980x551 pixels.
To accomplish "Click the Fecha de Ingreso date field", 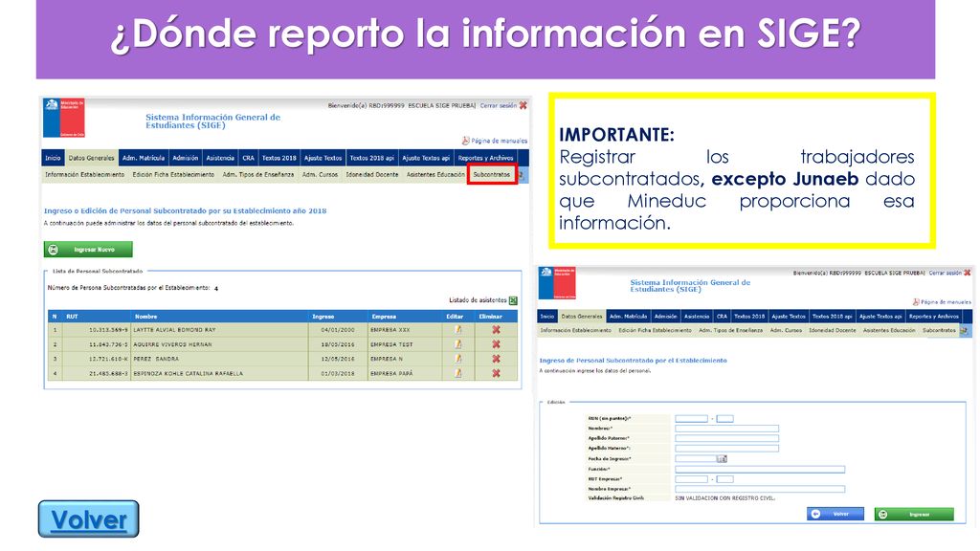I will (696, 458).
